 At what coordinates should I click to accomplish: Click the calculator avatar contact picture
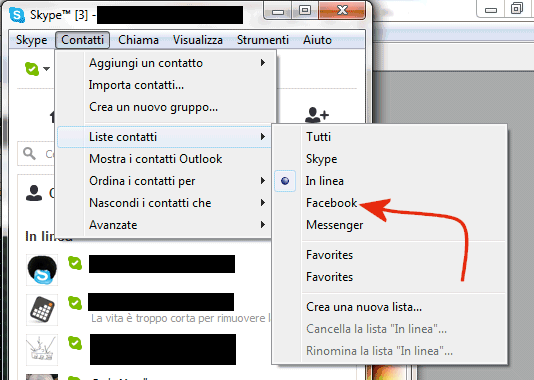click(x=42, y=310)
